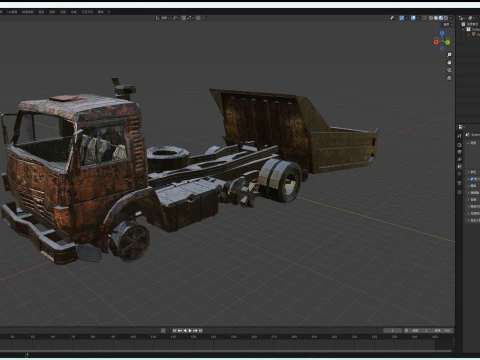
Task: Click the blue Z axis on navigation gizmo
Action: tap(442, 33)
